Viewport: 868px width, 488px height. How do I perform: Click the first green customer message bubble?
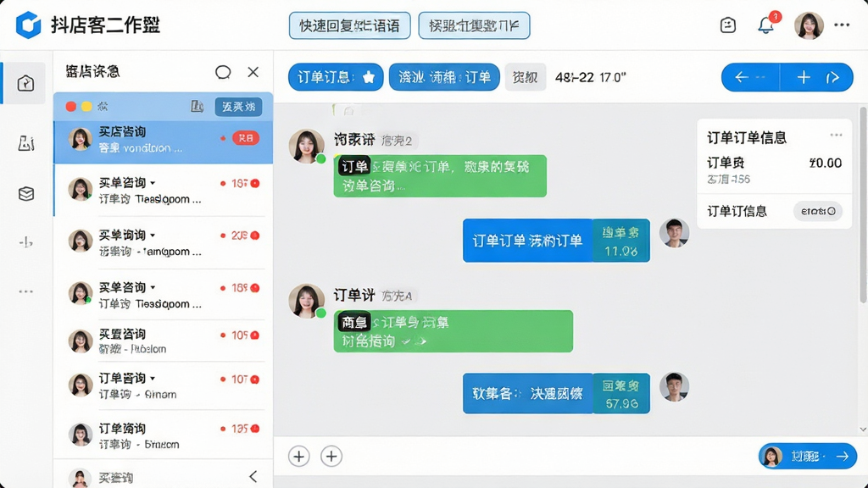pos(440,176)
